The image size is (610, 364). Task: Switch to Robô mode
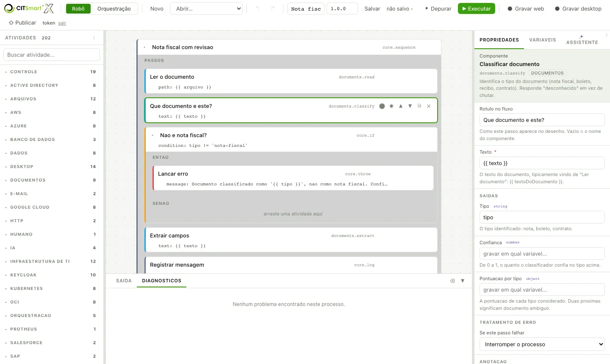pos(78,8)
